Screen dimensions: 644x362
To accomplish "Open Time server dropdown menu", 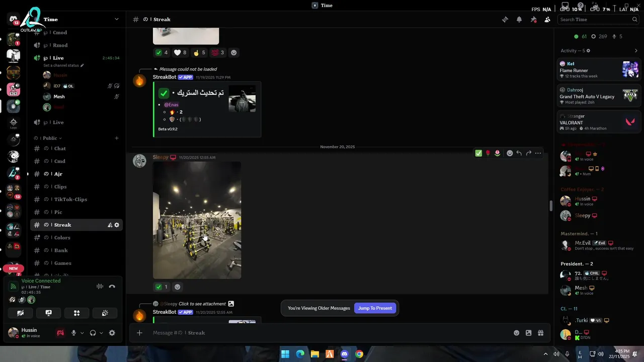I will point(116,19).
